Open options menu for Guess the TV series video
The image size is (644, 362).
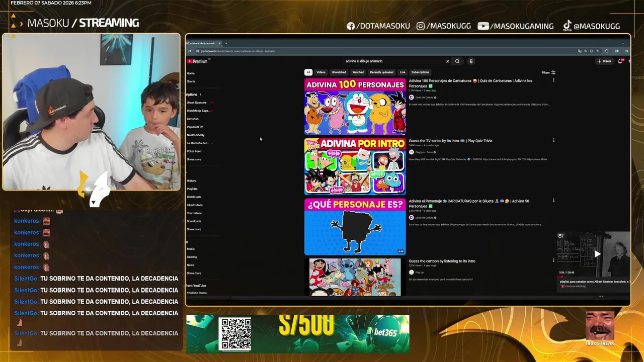(553, 140)
